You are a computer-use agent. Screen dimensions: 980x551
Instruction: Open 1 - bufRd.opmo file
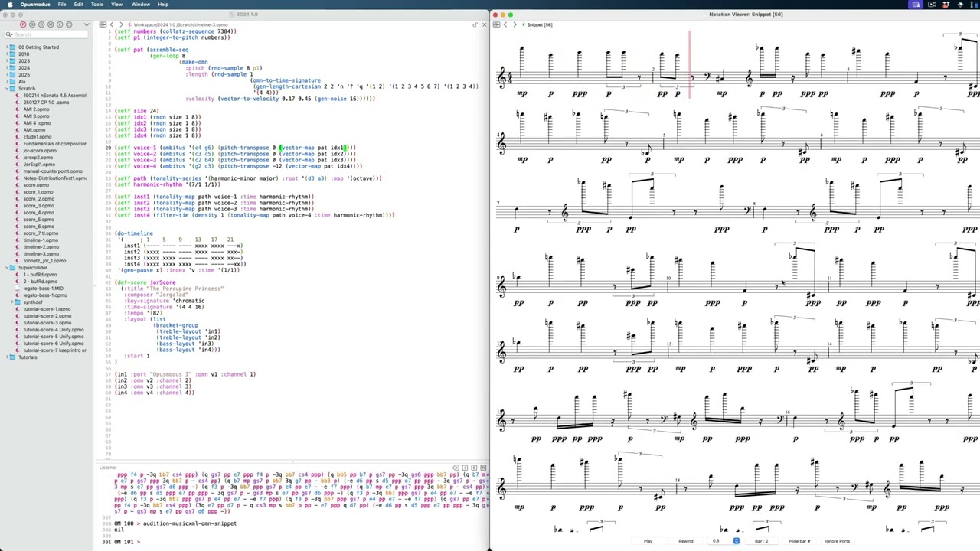click(41, 275)
